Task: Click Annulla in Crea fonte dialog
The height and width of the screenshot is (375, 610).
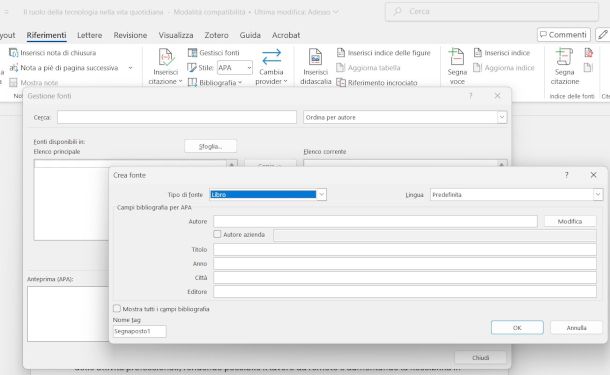Action: click(x=576, y=328)
